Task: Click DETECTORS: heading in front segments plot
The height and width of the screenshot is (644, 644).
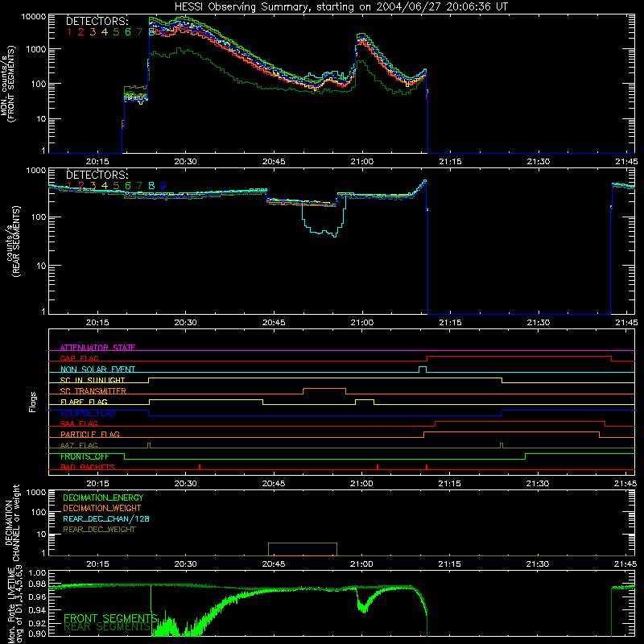Action: [x=97, y=22]
